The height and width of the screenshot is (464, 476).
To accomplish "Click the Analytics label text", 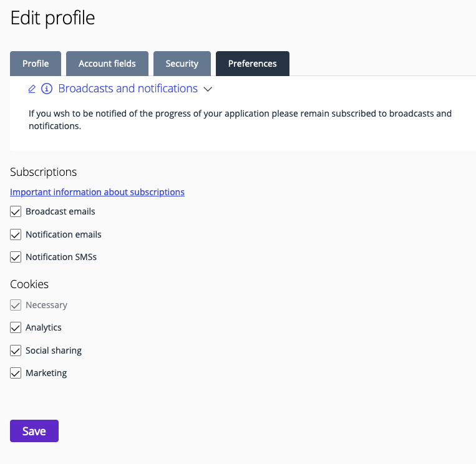I will point(44,328).
